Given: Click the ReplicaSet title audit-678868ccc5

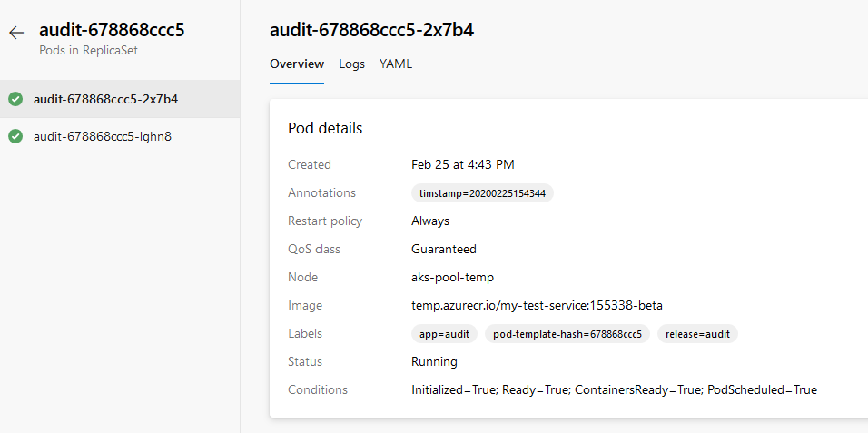Looking at the screenshot, I should 112,30.
